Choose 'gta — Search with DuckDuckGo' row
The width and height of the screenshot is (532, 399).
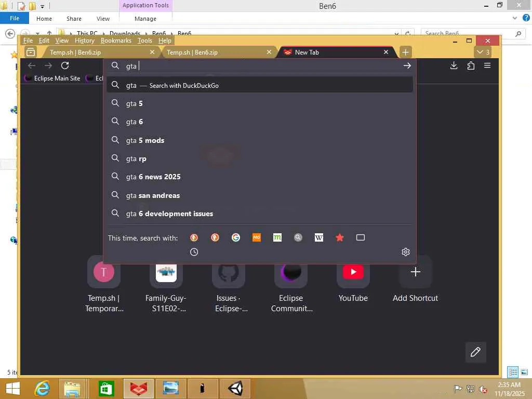tap(260, 85)
